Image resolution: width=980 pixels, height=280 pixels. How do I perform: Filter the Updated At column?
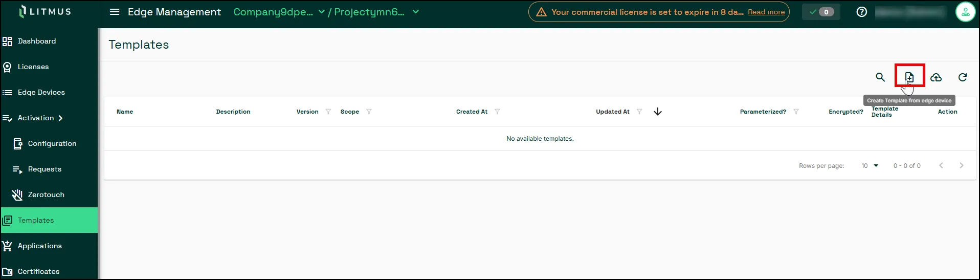click(x=639, y=112)
